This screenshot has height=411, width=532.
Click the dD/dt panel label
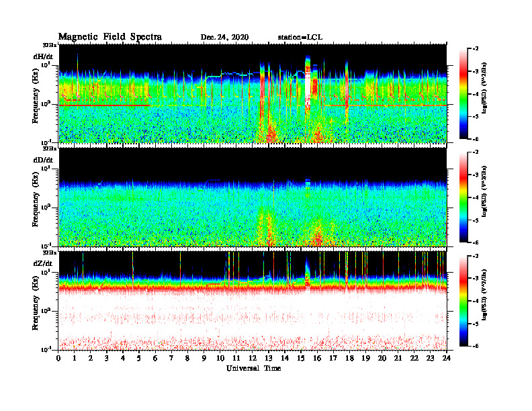click(43, 160)
